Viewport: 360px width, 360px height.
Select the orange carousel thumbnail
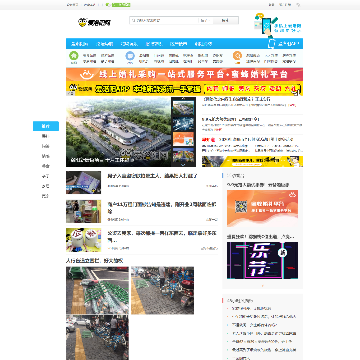tap(183, 139)
